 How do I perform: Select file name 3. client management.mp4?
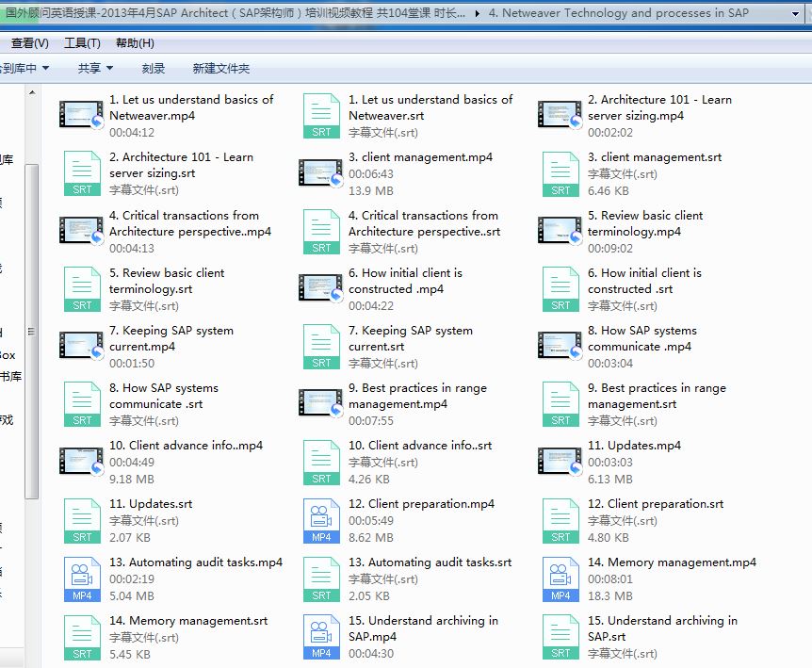(x=420, y=157)
